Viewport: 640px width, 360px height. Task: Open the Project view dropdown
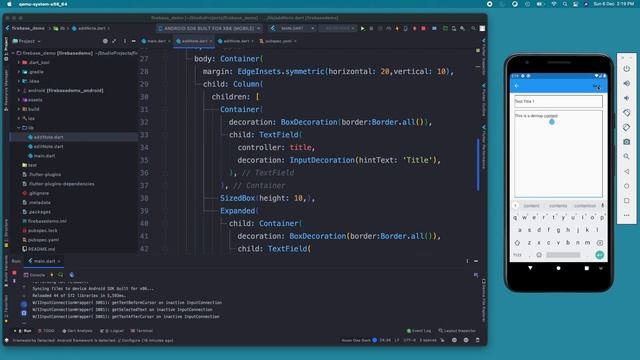pos(27,41)
